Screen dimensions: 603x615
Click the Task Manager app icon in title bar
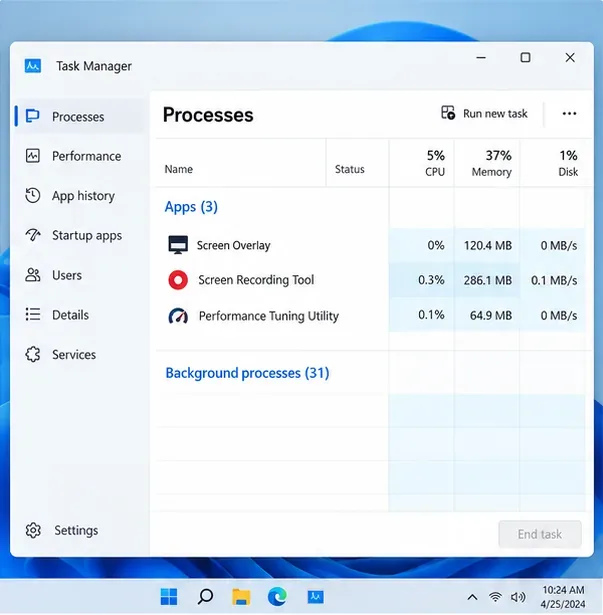pos(33,66)
